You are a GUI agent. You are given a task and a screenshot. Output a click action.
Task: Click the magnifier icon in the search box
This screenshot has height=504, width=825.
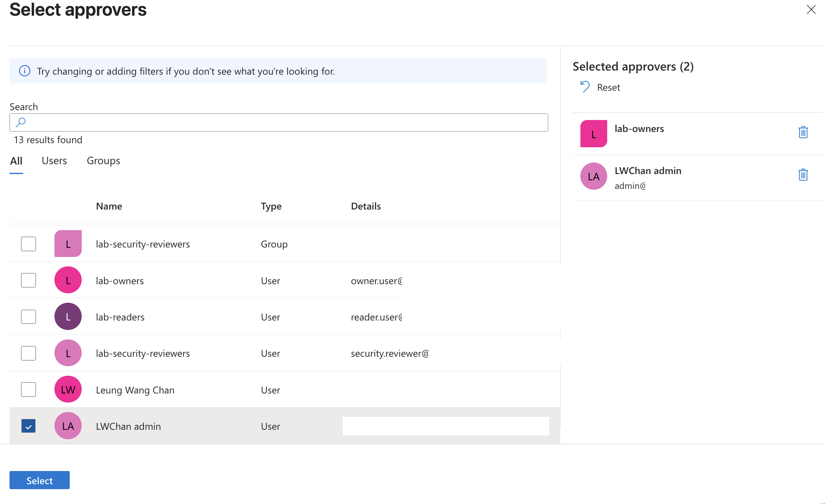tap(21, 122)
